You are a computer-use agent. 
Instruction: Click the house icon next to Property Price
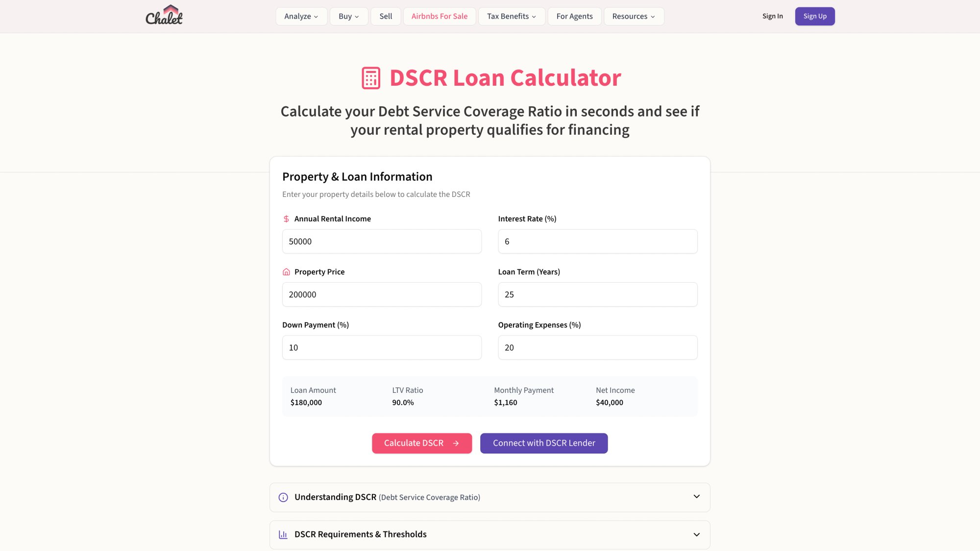pos(286,272)
